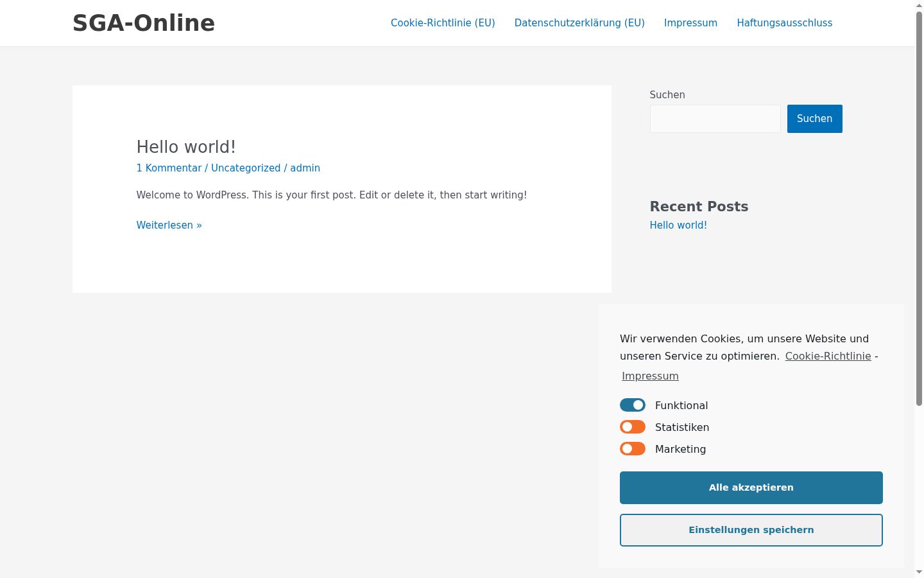Screen dimensions: 924x578
Task: Click the Suchen label above search field
Action: (667, 95)
